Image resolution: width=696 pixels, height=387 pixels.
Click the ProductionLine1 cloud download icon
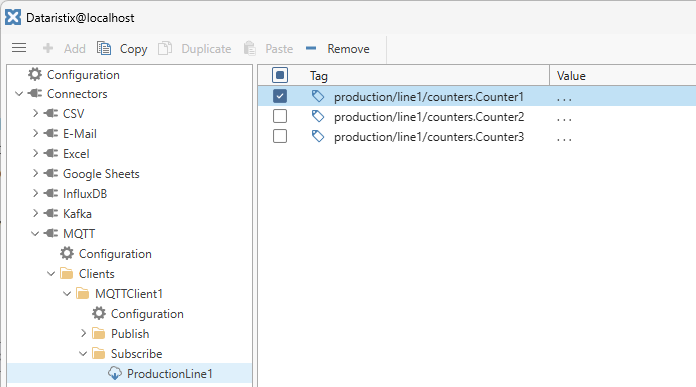click(x=115, y=373)
